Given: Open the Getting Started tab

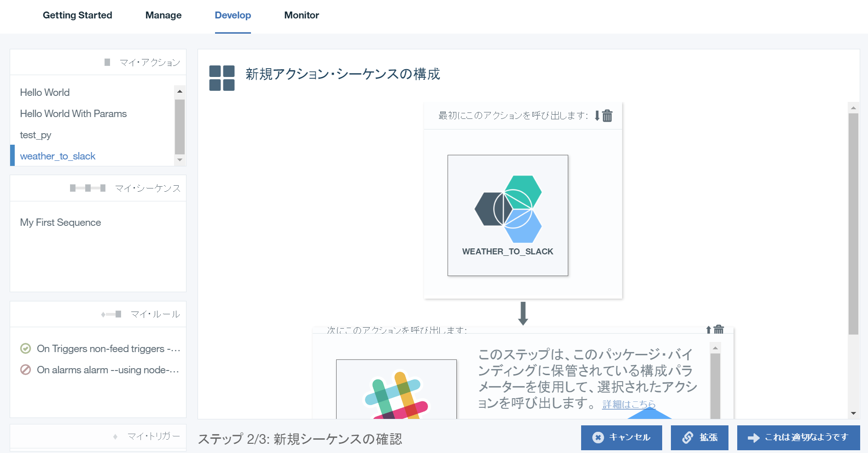Looking at the screenshot, I should click(x=77, y=15).
